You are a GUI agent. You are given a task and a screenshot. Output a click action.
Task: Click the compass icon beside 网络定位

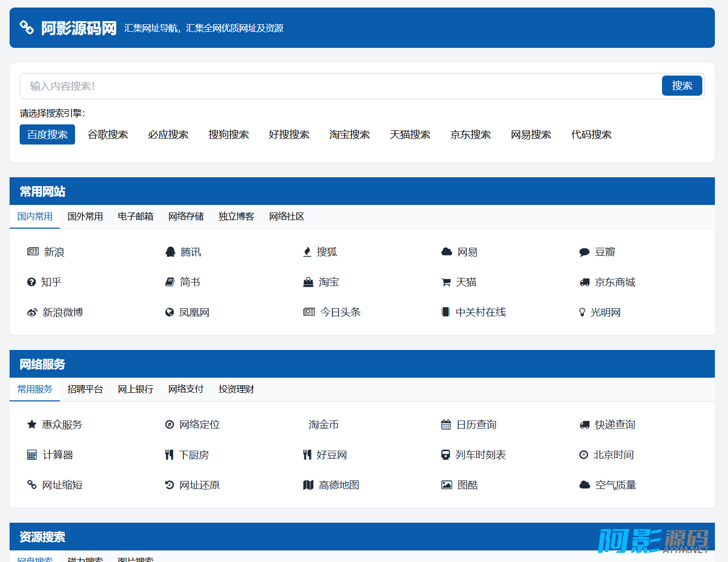[169, 425]
